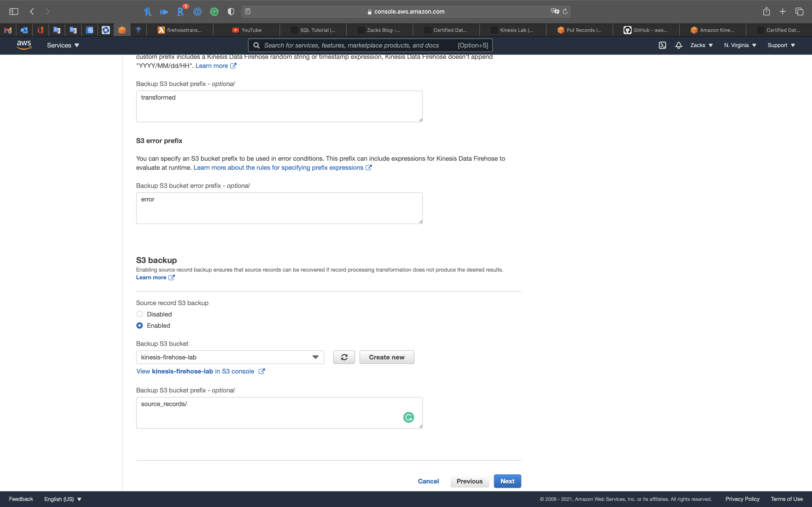Screen dimensions: 812x507
Task: Switch to the GitHub - aws tab
Action: click(x=645, y=30)
